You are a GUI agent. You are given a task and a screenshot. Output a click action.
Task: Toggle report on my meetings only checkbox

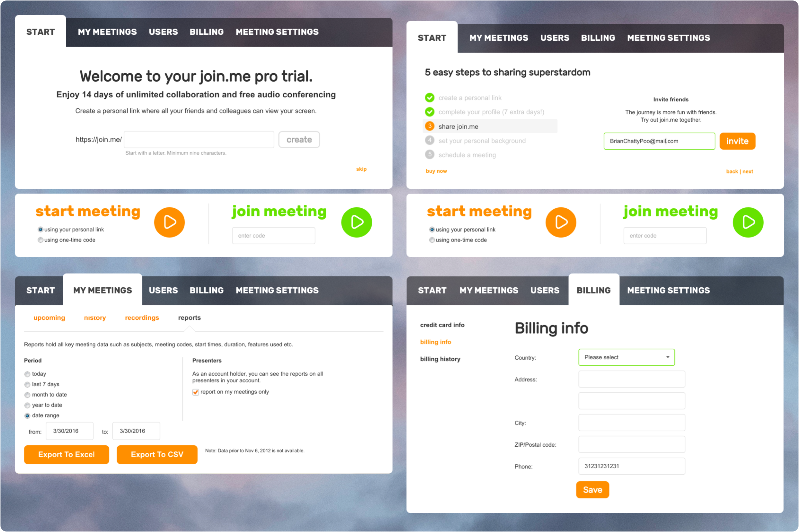[x=196, y=392]
